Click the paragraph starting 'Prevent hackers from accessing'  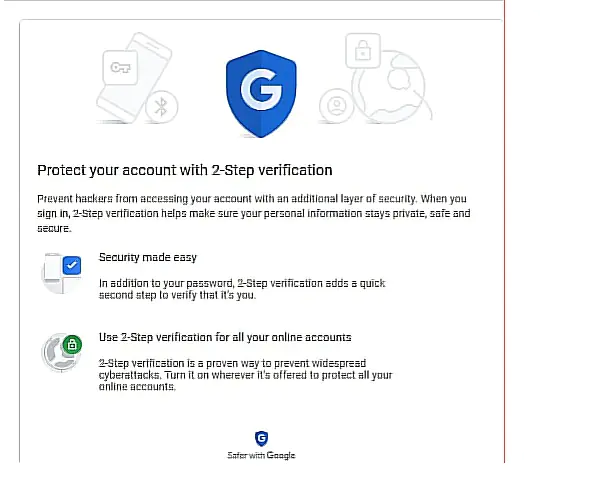252,213
